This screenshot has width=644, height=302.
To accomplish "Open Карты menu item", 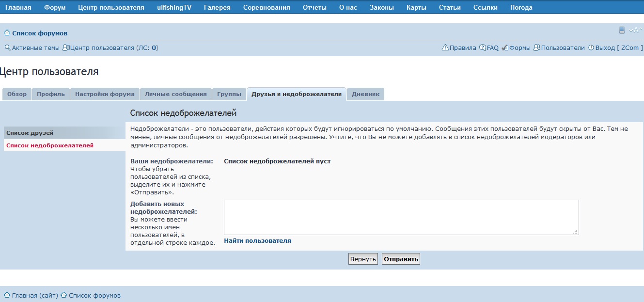I will [417, 7].
